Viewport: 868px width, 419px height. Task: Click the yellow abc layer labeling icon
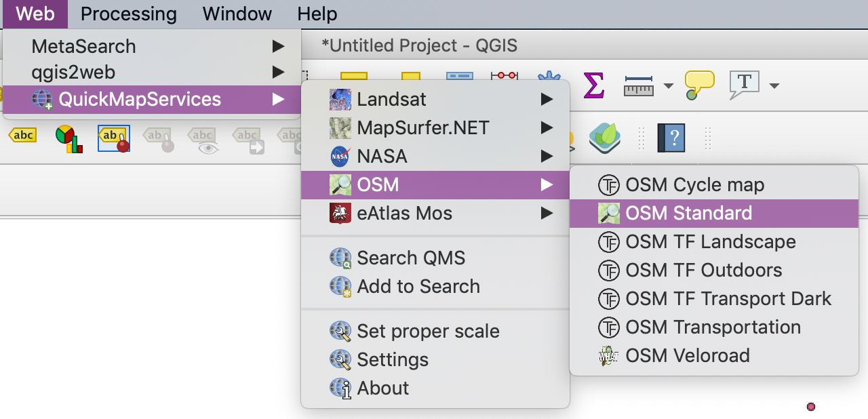tap(22, 135)
